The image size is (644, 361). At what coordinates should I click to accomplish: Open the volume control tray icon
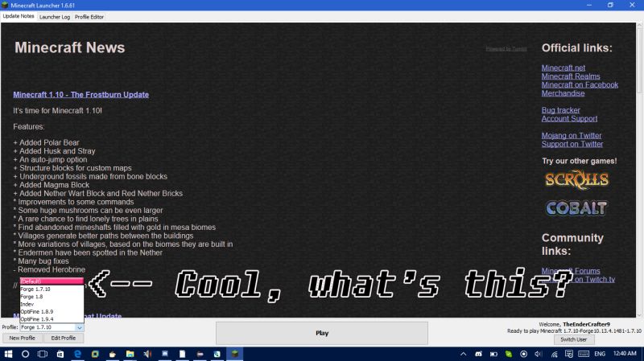[539, 354]
